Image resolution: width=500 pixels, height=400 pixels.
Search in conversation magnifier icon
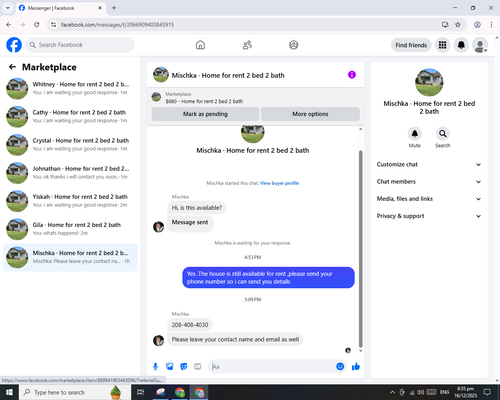coord(443,134)
